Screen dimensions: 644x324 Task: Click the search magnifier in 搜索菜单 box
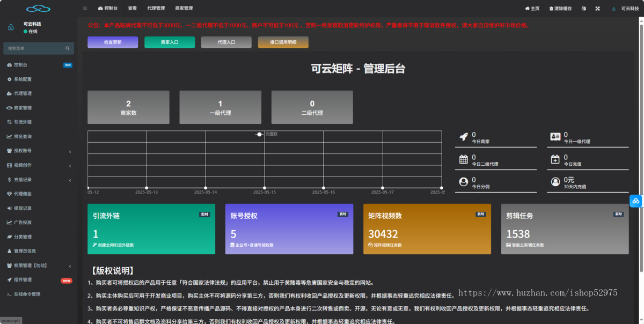point(68,48)
